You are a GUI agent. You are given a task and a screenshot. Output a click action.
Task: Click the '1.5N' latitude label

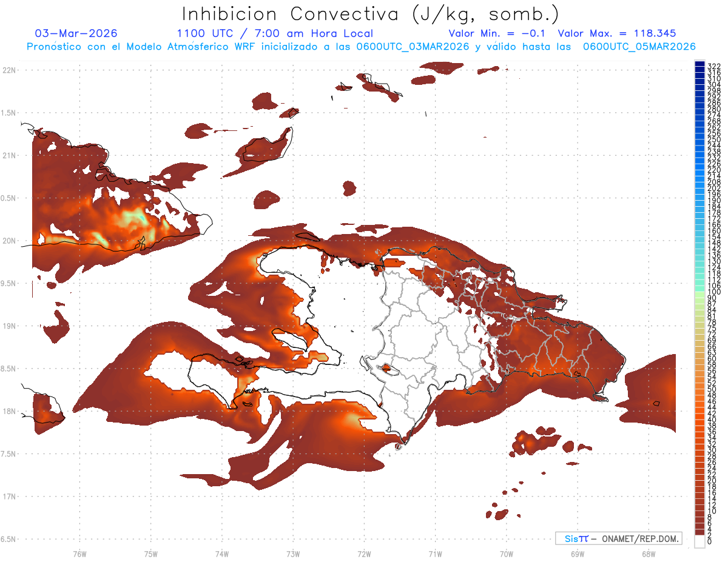click(8, 113)
